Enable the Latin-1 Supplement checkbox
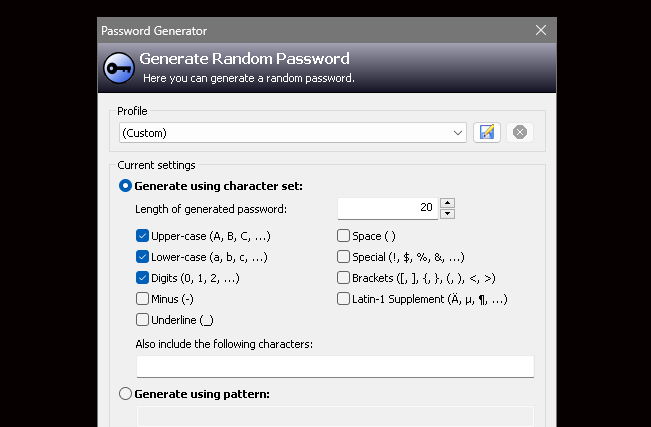The height and width of the screenshot is (427, 651). [x=343, y=298]
